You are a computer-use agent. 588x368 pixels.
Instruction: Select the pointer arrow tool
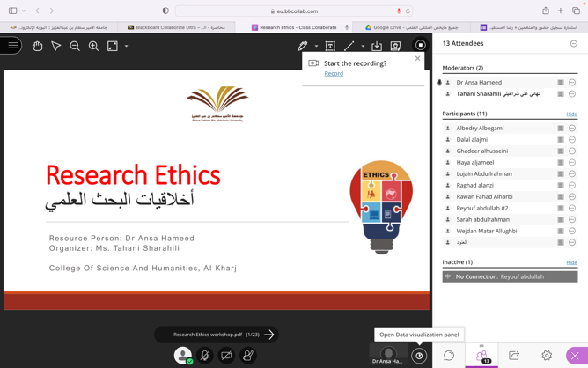[56, 46]
